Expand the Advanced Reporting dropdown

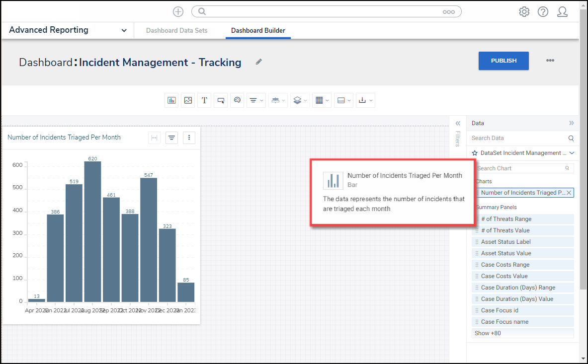pos(124,30)
